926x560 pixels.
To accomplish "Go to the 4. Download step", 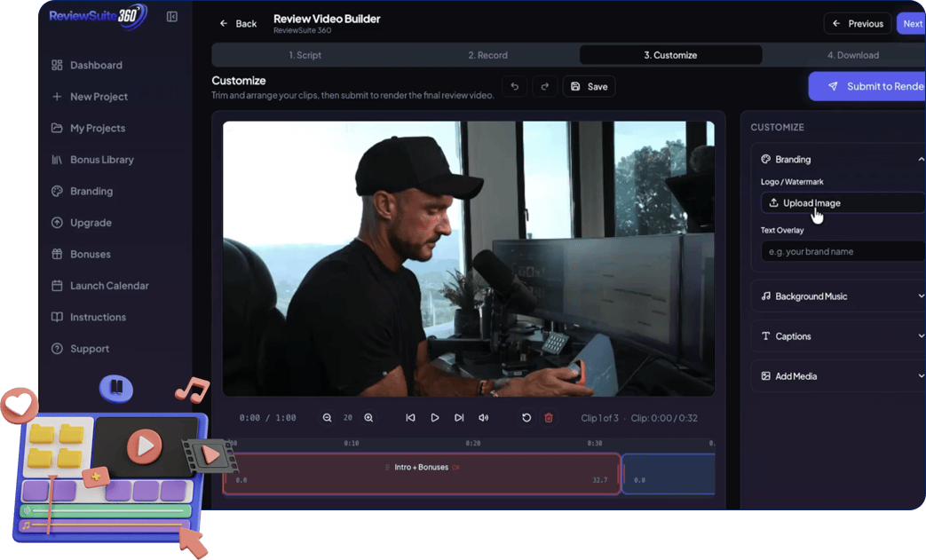I will 852,55.
